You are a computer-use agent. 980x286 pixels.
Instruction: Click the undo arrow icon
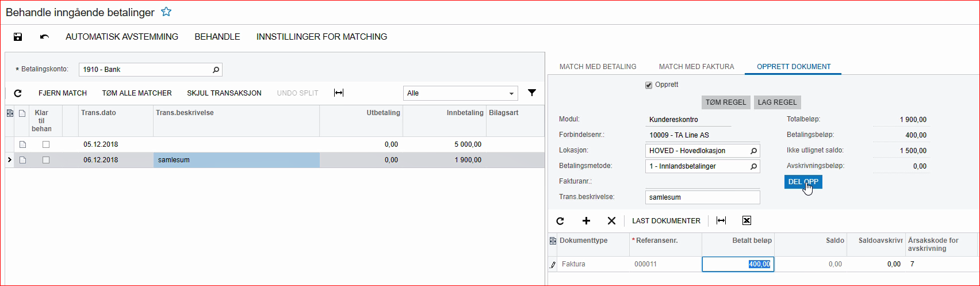[44, 37]
